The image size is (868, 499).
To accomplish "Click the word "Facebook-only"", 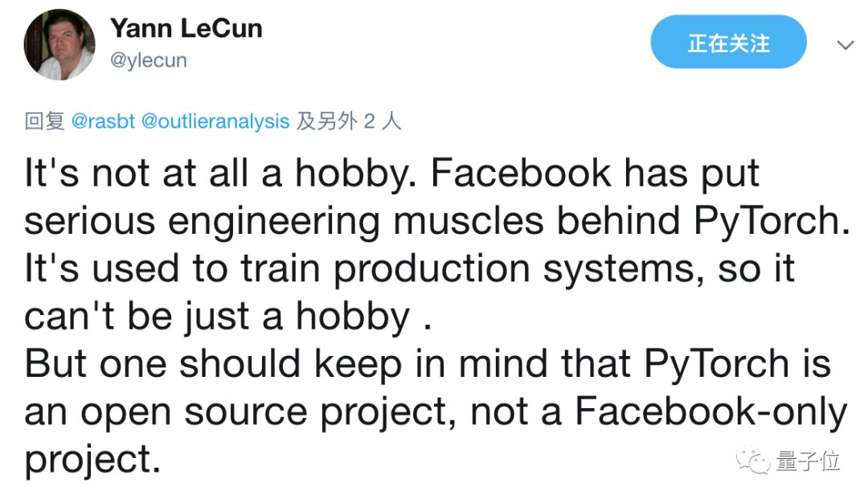I will pos(710,411).
